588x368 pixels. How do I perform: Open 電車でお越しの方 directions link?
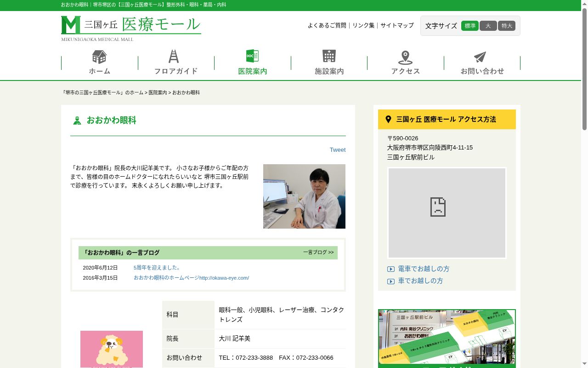[x=424, y=269]
